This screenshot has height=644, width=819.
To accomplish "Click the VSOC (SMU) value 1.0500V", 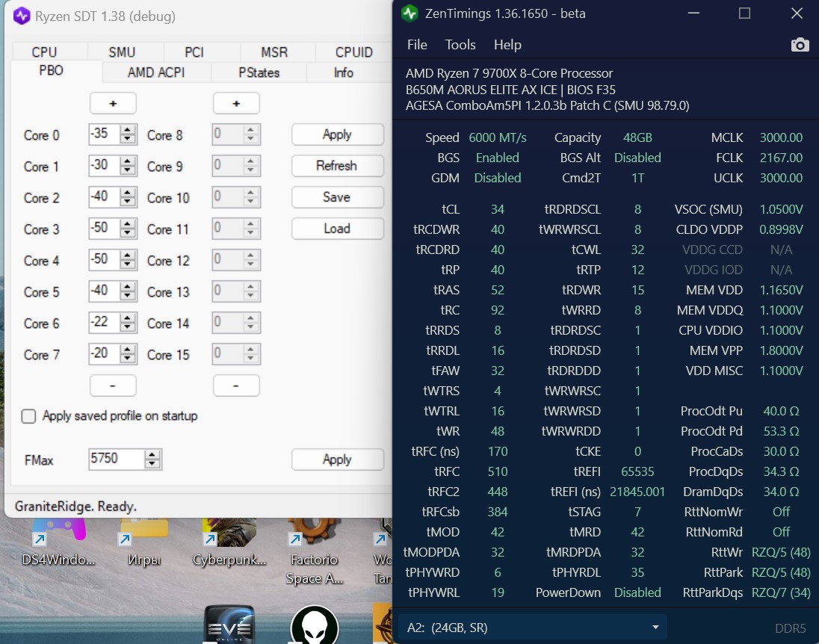I will coord(781,209).
